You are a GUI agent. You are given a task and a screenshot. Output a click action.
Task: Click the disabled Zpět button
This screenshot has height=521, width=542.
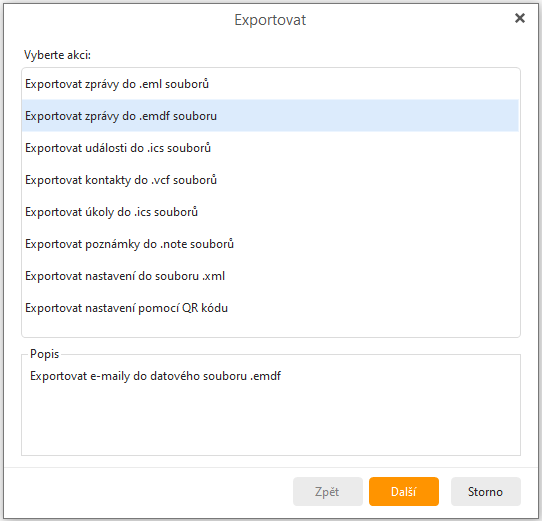coord(328,492)
